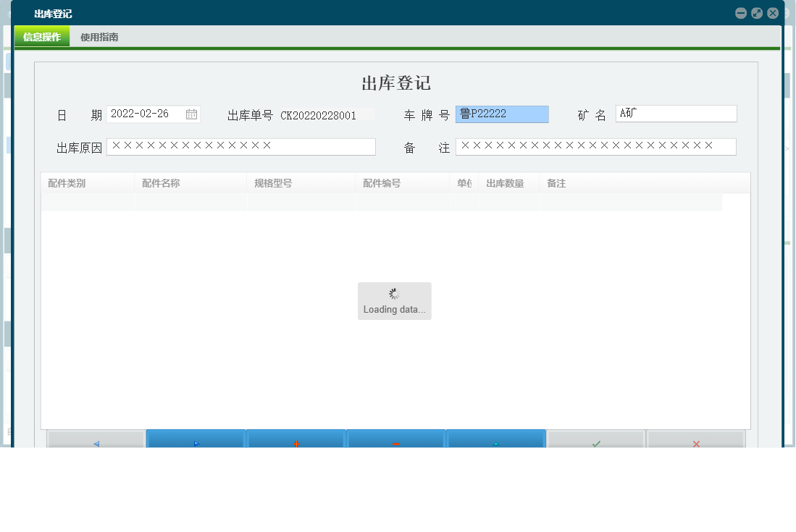
Task: Click the upload arrow icon on the toolbar
Action: tap(496, 443)
